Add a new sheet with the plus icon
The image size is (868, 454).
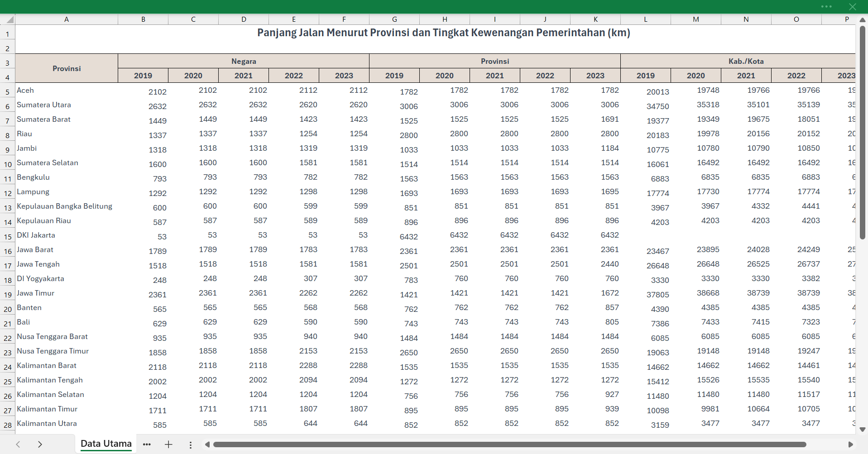[x=168, y=444]
